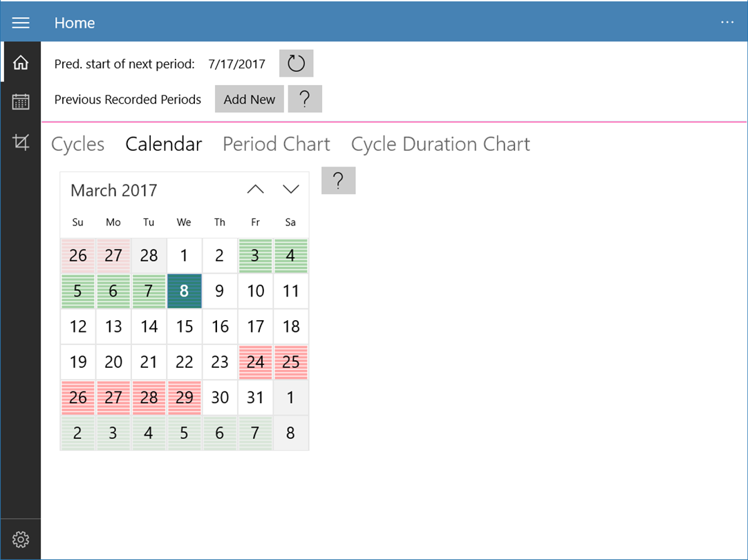Go to next month with down chevron
748x560 pixels.
tap(291, 189)
